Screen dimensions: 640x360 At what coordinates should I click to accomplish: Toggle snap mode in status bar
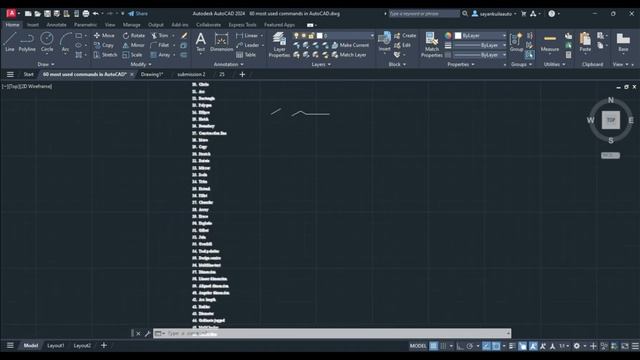[x=443, y=346]
